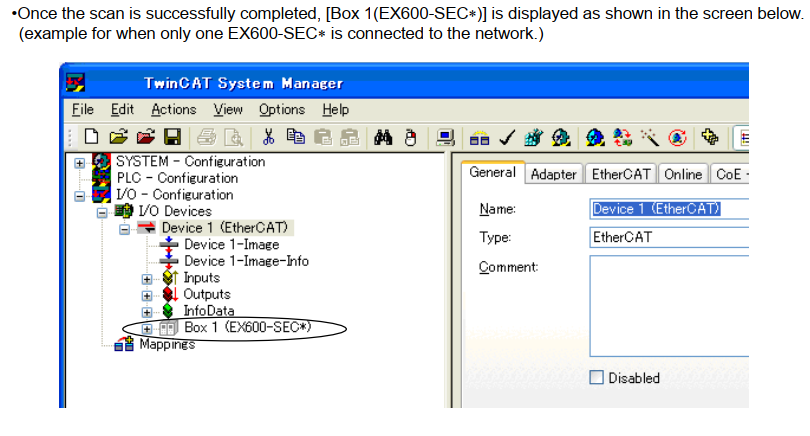Screen dimensions: 810x436
Task: Collapse the I/O Devices node
Action: (x=102, y=213)
